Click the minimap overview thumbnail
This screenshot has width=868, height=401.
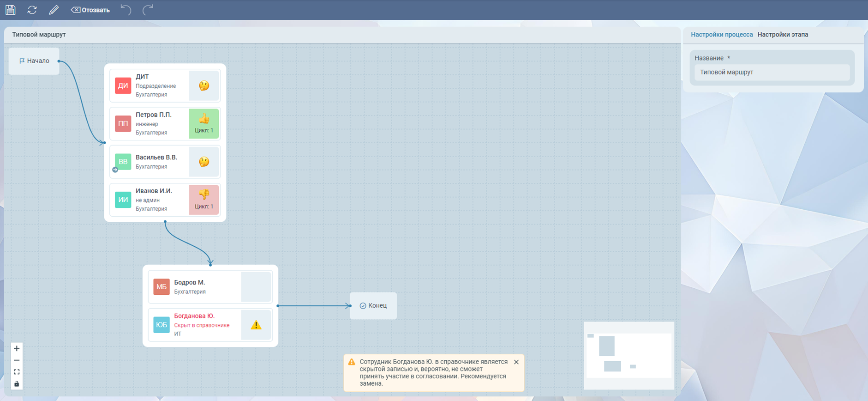pyautogui.click(x=629, y=355)
